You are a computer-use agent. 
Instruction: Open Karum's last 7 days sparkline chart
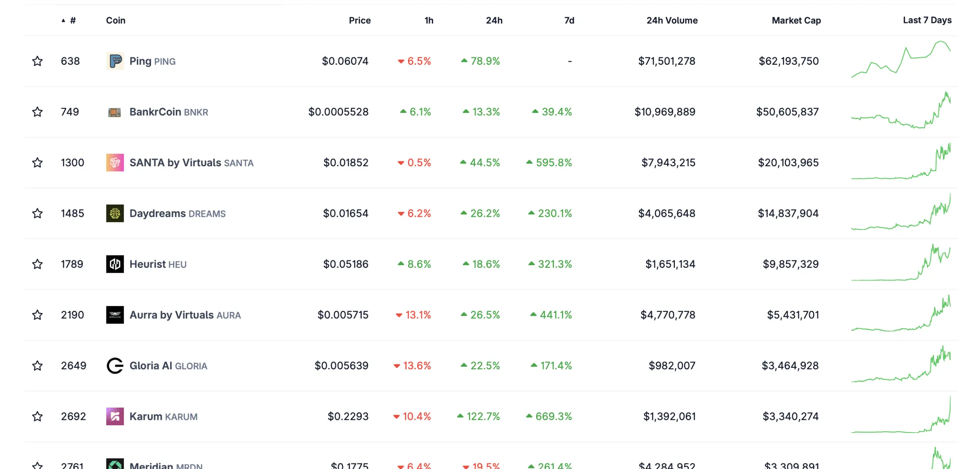[x=901, y=415]
